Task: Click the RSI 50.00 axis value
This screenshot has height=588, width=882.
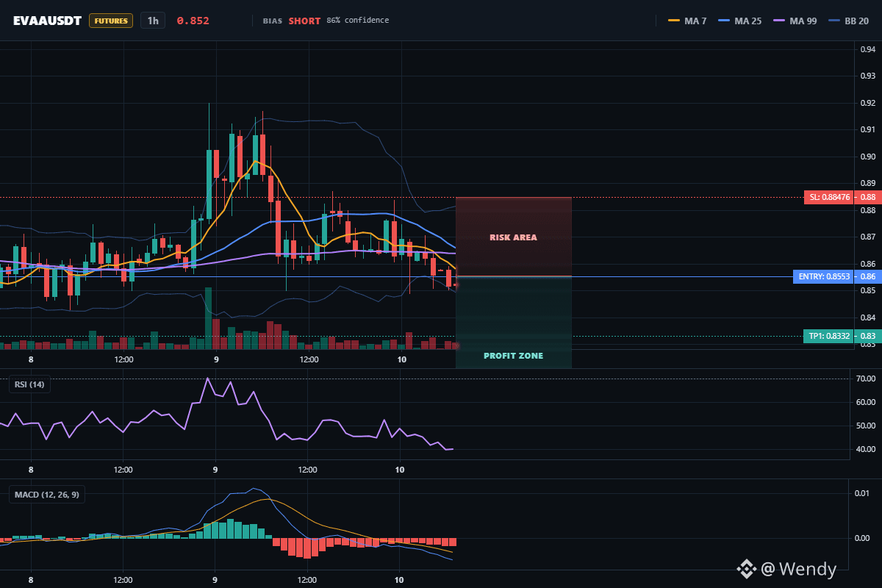Action: click(x=865, y=426)
